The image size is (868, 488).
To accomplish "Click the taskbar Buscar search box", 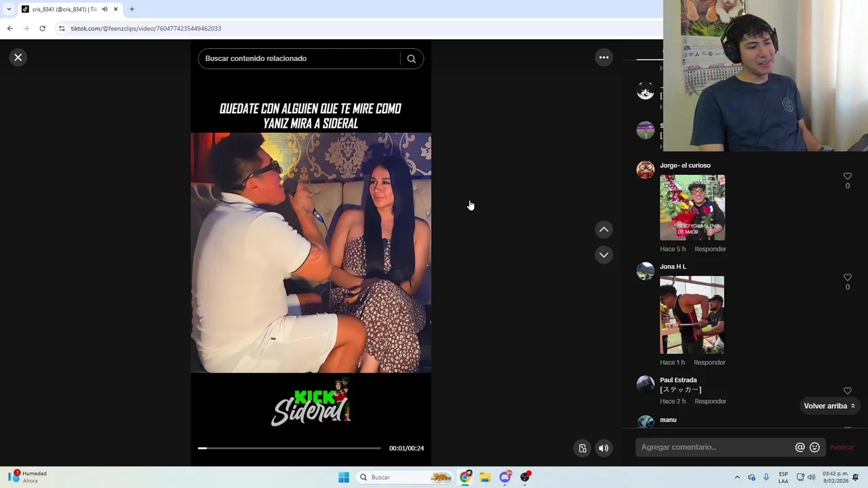I will point(405,477).
